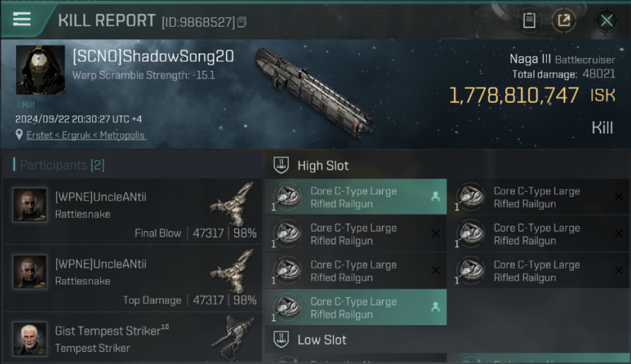Open the Gist Tempest Striker participant entry
This screenshot has width=631, height=364.
[x=133, y=337]
